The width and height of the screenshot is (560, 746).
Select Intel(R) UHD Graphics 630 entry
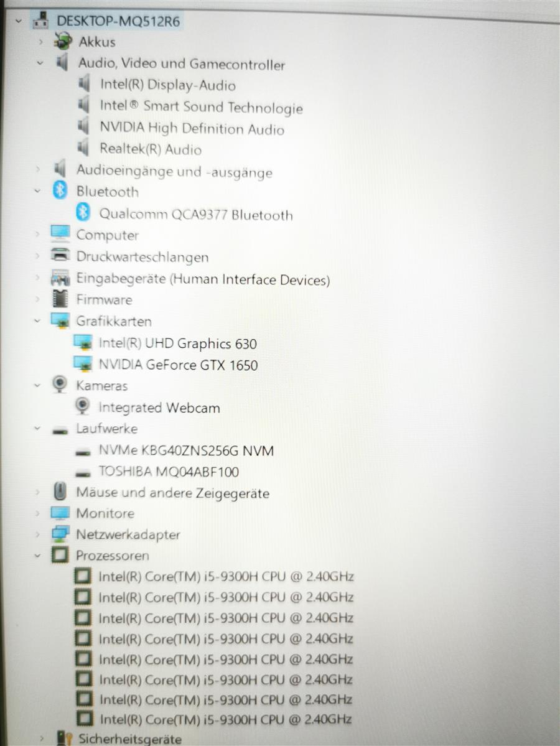tap(177, 343)
